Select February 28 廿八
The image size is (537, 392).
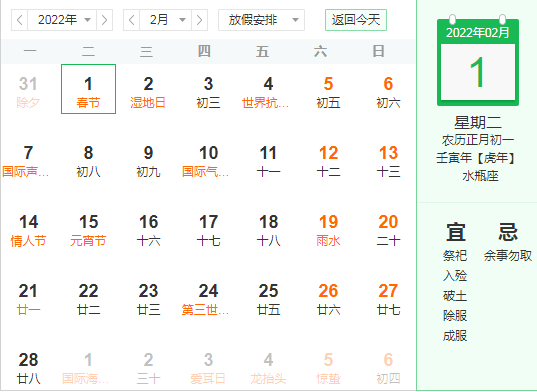(28, 368)
